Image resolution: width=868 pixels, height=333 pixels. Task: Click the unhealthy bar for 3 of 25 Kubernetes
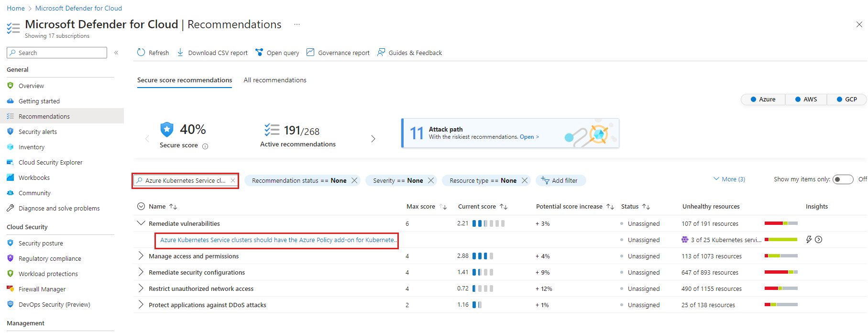point(781,239)
